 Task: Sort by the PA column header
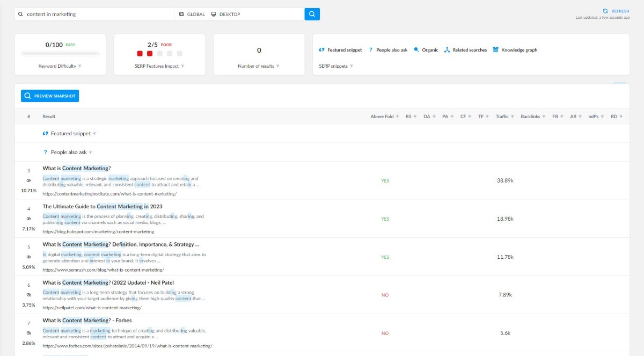(x=448, y=117)
